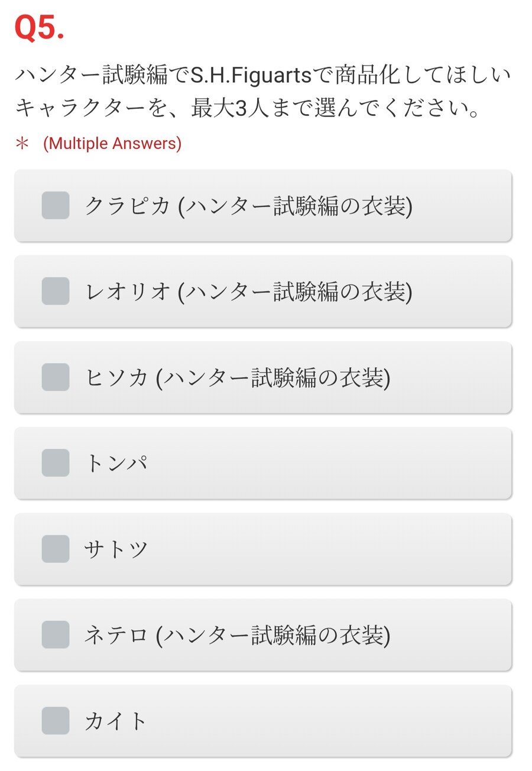Image resolution: width=532 pixels, height=771 pixels.
Task: Check the カイト checkbox
Action: coord(56,721)
